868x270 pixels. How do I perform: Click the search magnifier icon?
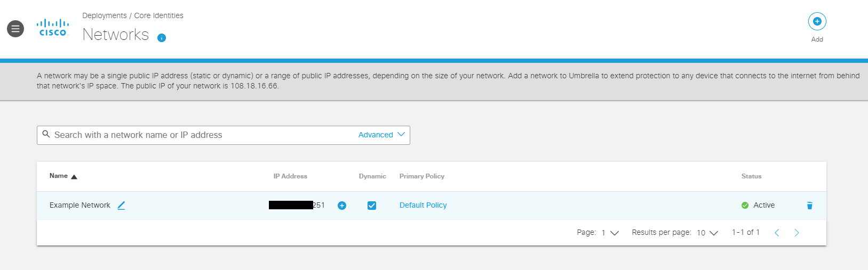pos(46,135)
